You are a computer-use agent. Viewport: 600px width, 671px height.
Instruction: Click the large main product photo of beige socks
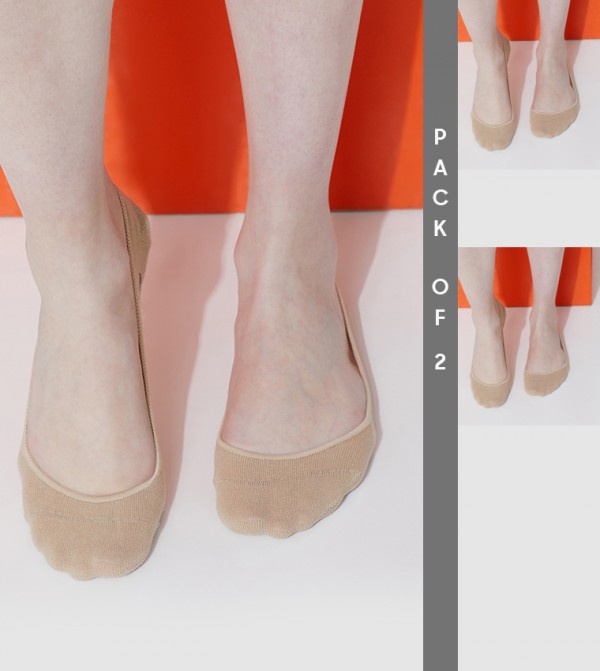pyautogui.click(x=211, y=336)
